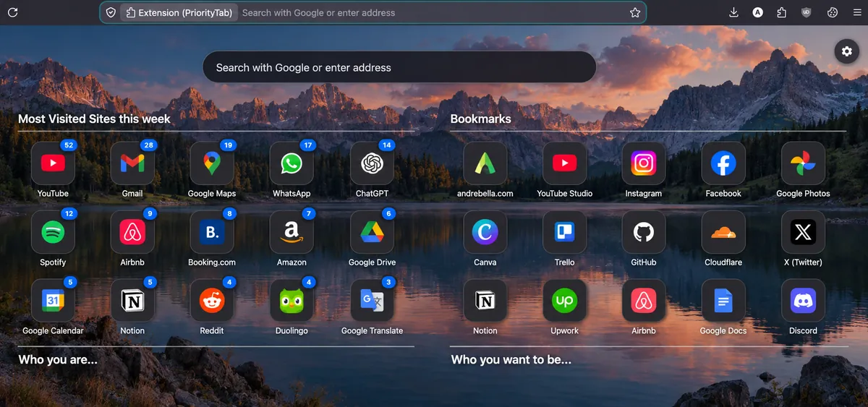The image size is (868, 407).
Task: Focus the page search box on the new tab
Action: tap(399, 67)
